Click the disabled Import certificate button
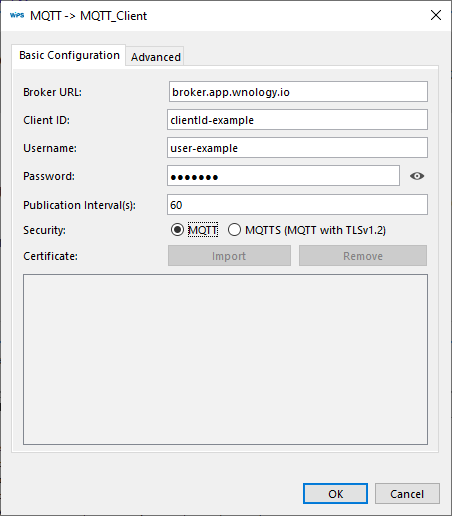 [x=229, y=256]
